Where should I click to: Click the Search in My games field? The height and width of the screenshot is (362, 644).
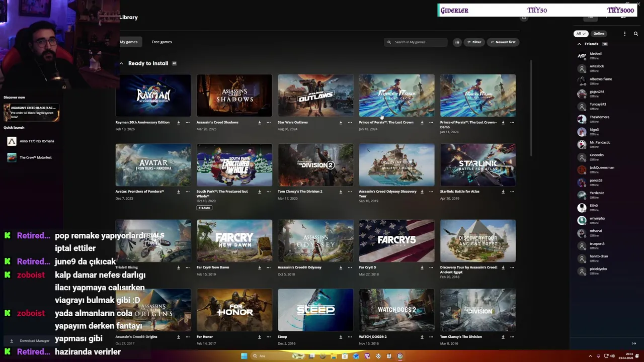point(416,42)
